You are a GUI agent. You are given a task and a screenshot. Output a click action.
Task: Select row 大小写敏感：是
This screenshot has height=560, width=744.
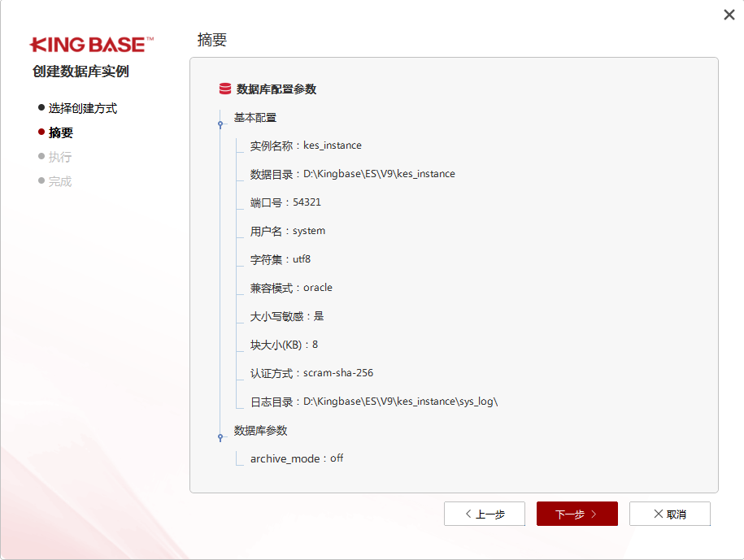tap(287, 316)
